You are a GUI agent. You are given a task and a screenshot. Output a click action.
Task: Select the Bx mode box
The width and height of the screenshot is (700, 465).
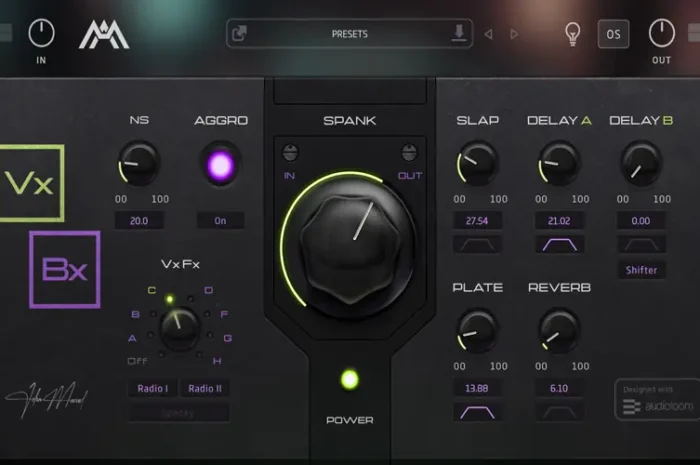(x=65, y=270)
